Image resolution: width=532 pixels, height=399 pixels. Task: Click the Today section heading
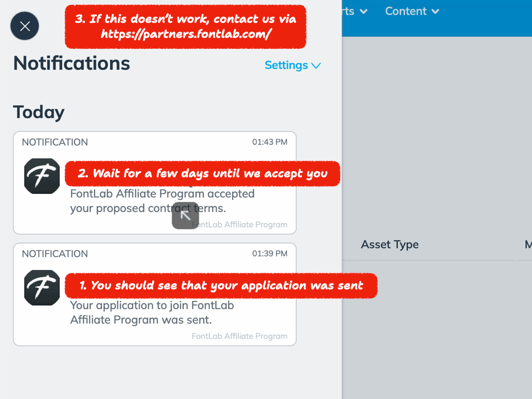coord(39,112)
